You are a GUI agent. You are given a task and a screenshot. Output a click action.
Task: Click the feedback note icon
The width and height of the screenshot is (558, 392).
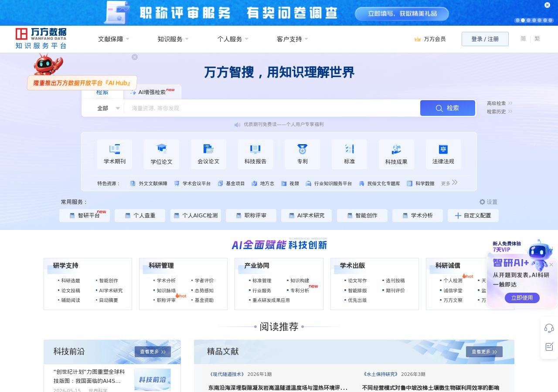tap(549, 347)
